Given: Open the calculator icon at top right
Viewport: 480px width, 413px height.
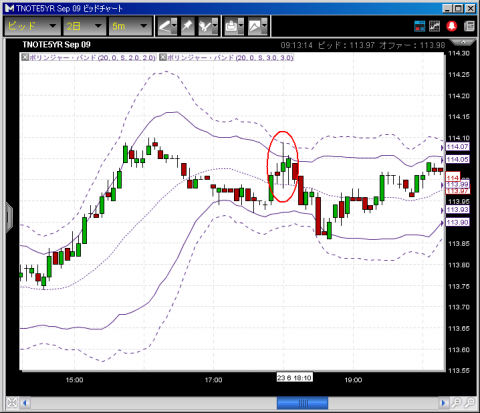Looking at the screenshot, I should [x=469, y=26].
